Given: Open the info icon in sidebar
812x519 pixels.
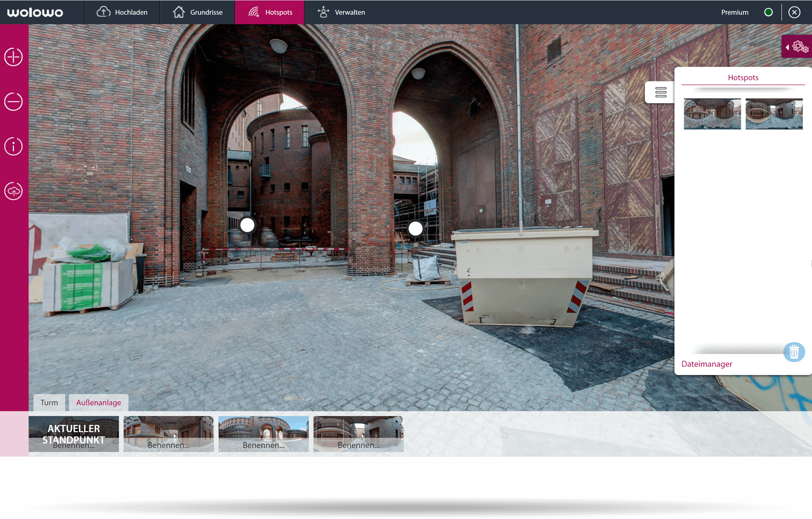Looking at the screenshot, I should point(13,146).
